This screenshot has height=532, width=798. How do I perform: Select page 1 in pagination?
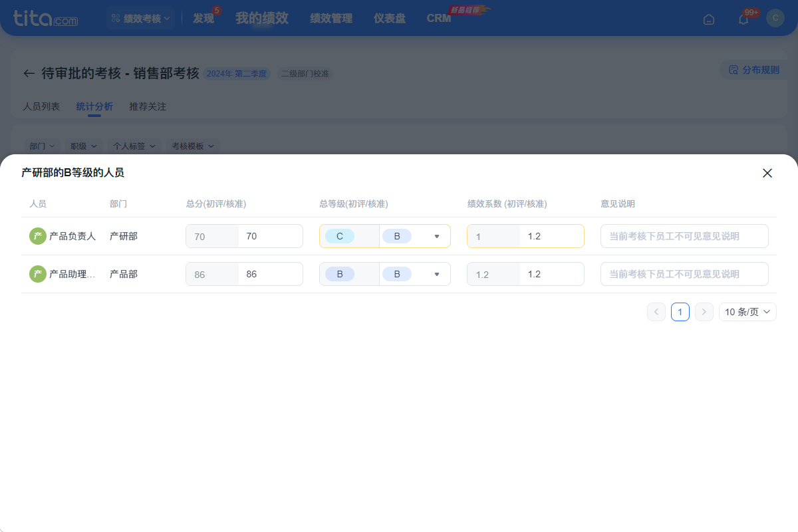(x=680, y=312)
